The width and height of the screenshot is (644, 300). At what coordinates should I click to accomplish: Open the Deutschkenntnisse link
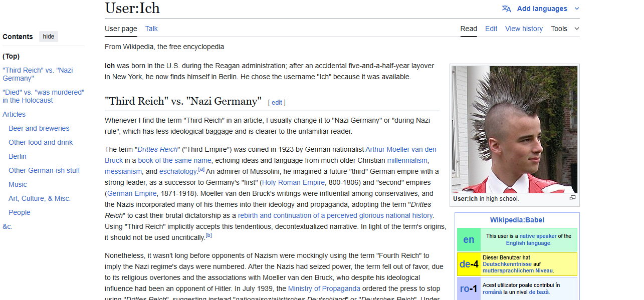point(507,264)
